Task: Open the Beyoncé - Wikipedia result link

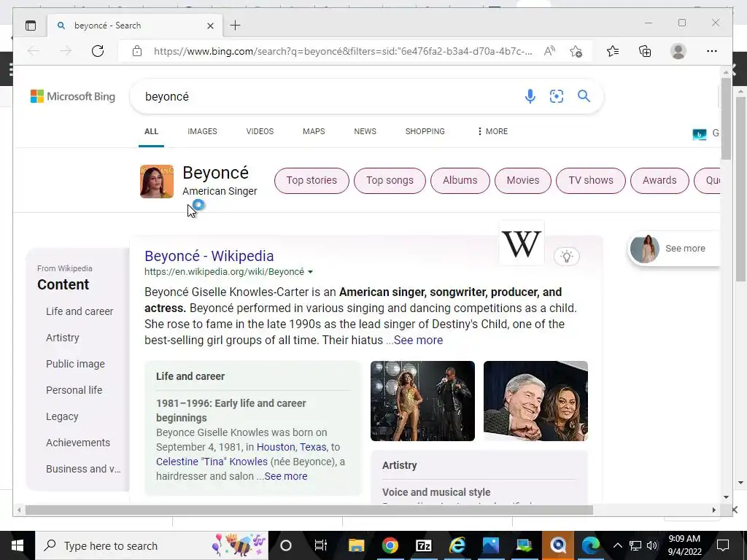Action: point(209,256)
